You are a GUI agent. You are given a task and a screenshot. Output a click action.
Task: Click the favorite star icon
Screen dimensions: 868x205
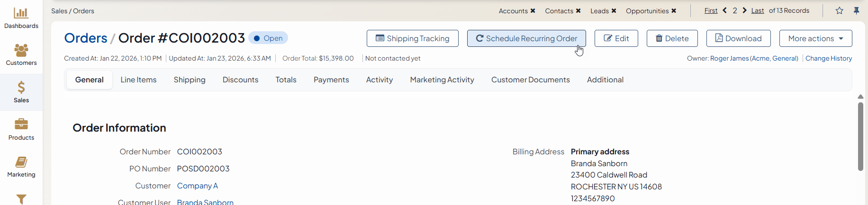pyautogui.click(x=839, y=10)
